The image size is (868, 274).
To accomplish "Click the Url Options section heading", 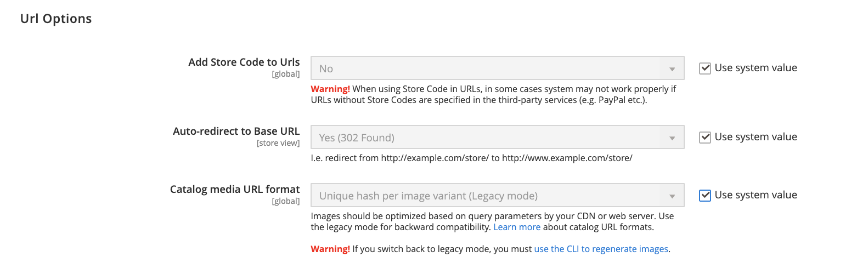I will point(56,19).
